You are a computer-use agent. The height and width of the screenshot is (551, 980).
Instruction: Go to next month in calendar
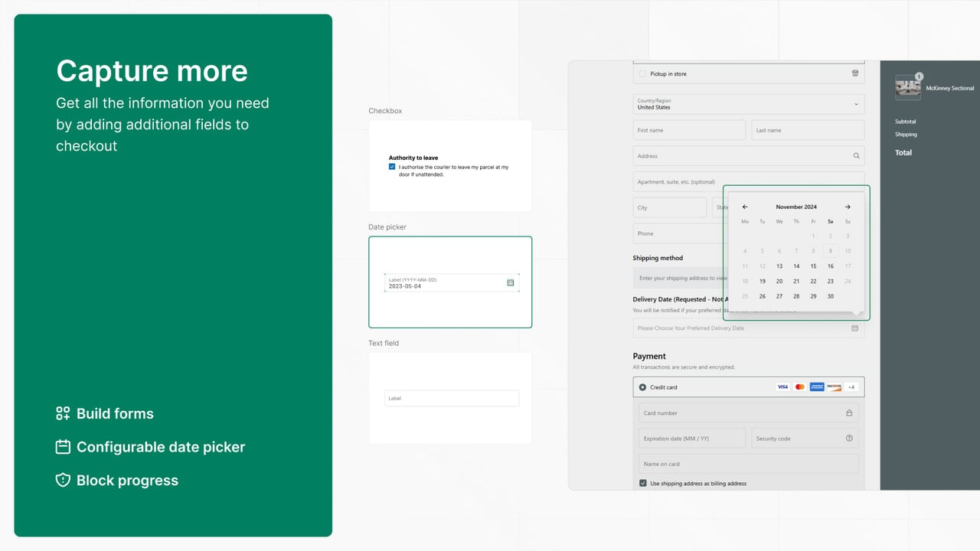tap(848, 207)
